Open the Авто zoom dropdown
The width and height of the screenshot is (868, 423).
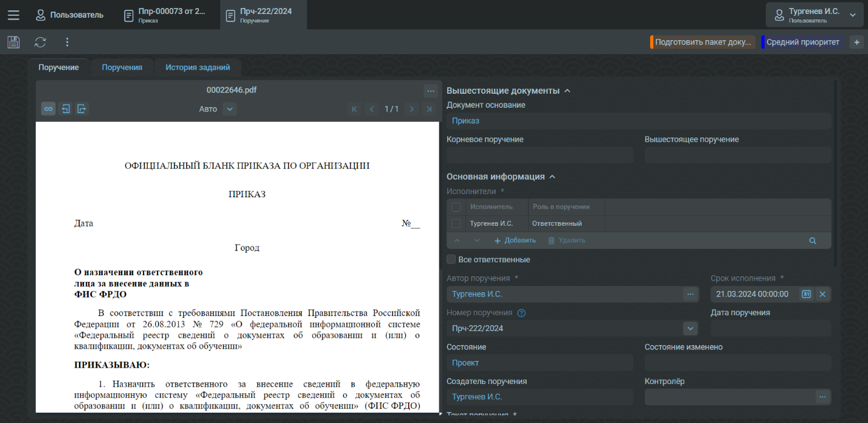click(x=229, y=109)
